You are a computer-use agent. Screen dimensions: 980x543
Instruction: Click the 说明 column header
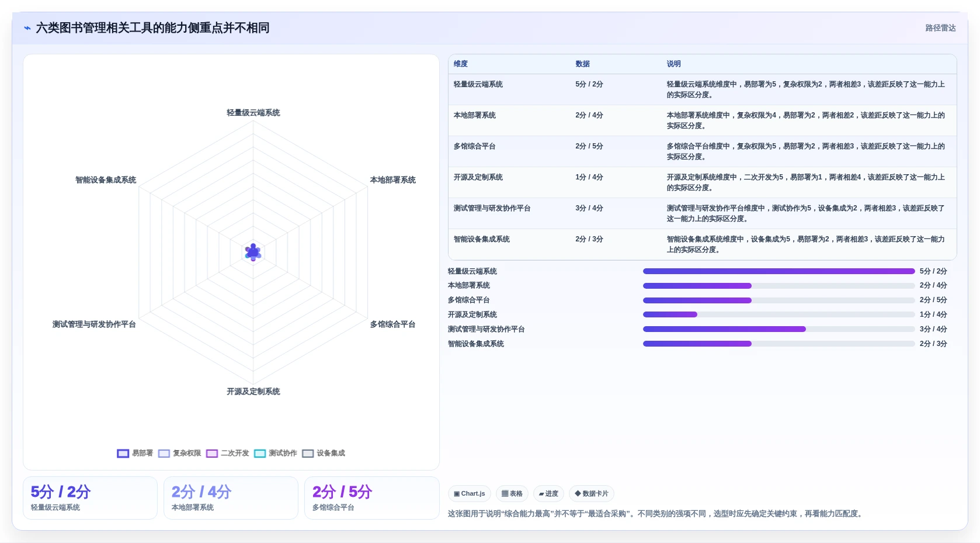[673, 64]
